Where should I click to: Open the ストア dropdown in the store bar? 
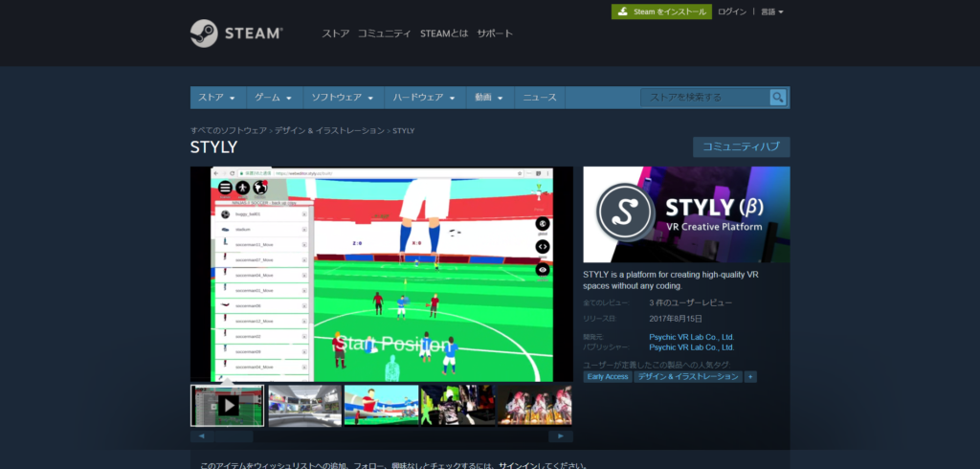click(x=218, y=98)
